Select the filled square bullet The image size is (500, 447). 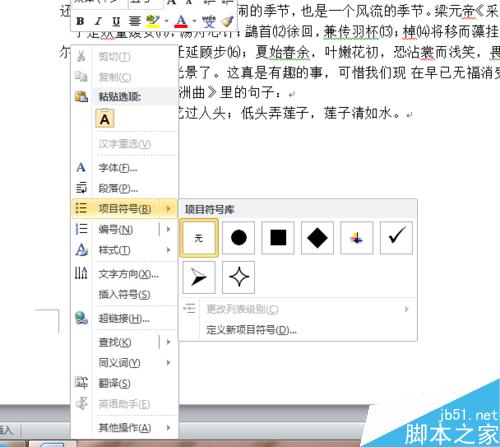[x=278, y=238]
